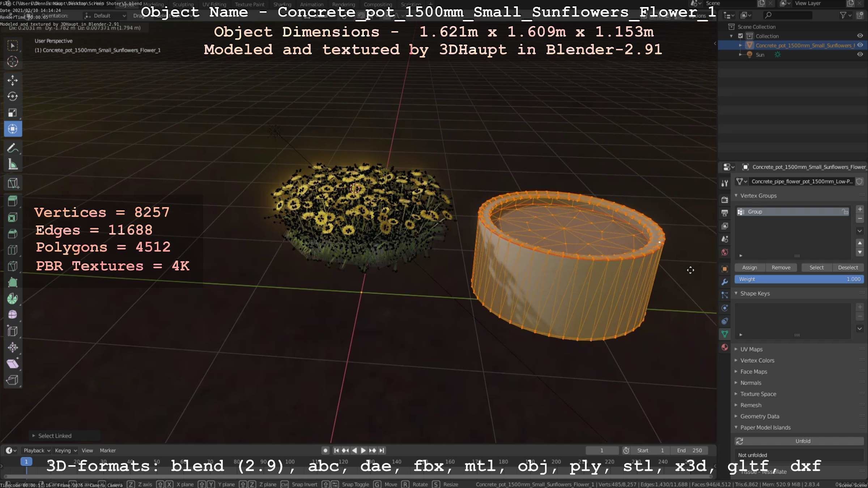Image resolution: width=868 pixels, height=488 pixels.
Task: Open the Material properties tab
Action: 724,347
